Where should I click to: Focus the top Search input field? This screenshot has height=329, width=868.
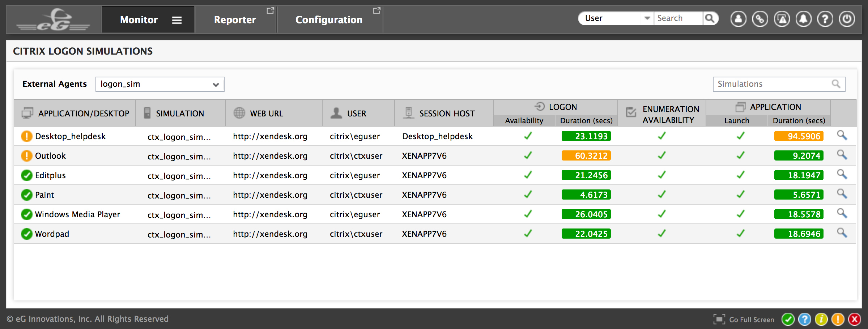pos(678,18)
